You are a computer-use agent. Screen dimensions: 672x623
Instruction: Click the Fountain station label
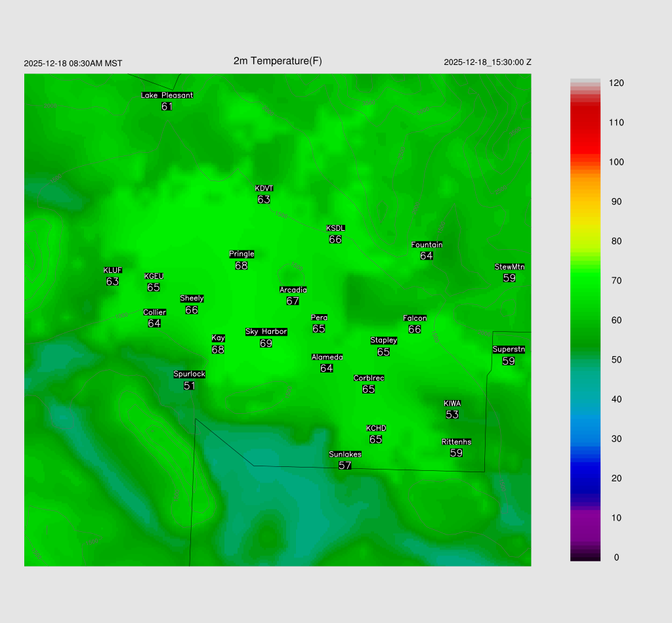tap(427, 245)
